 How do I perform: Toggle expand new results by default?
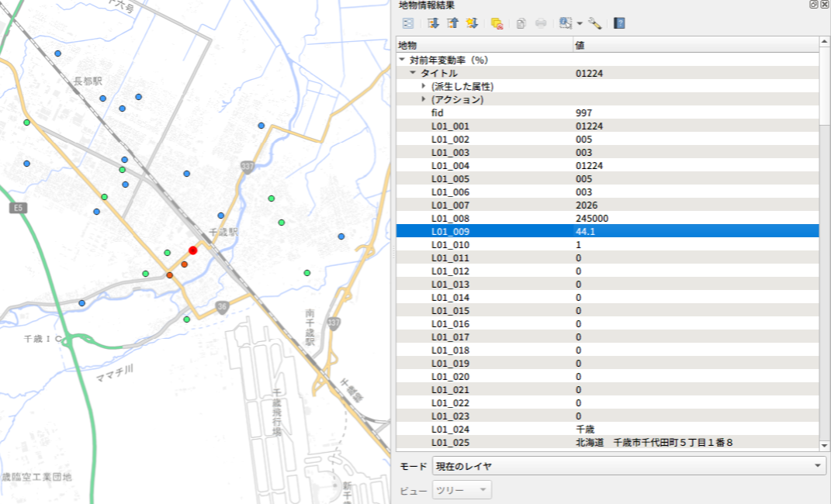click(472, 23)
